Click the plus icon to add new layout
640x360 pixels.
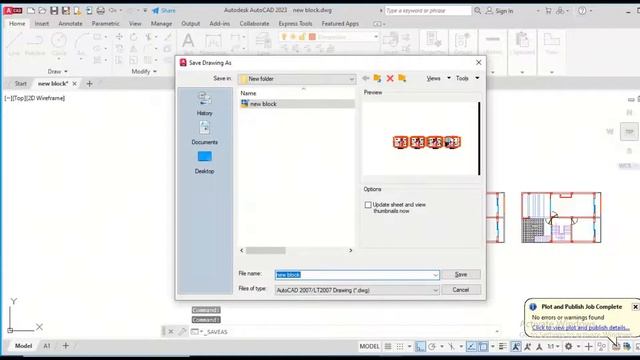(x=66, y=346)
